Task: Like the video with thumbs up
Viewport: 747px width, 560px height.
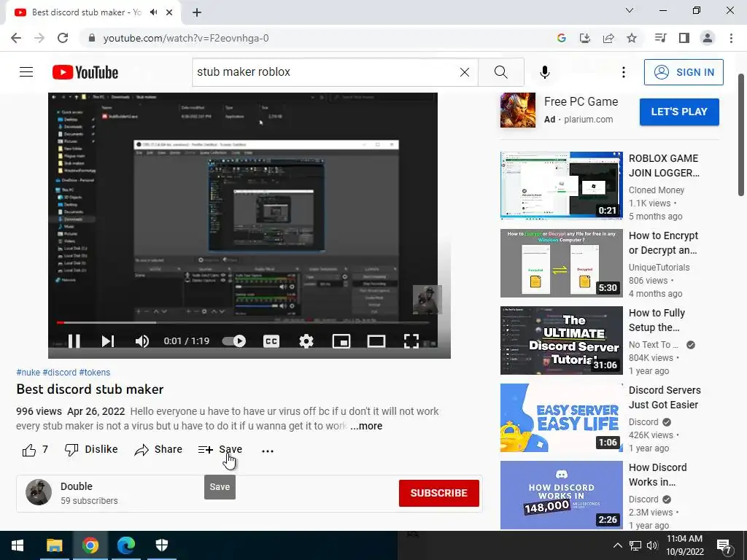Action: (35, 449)
